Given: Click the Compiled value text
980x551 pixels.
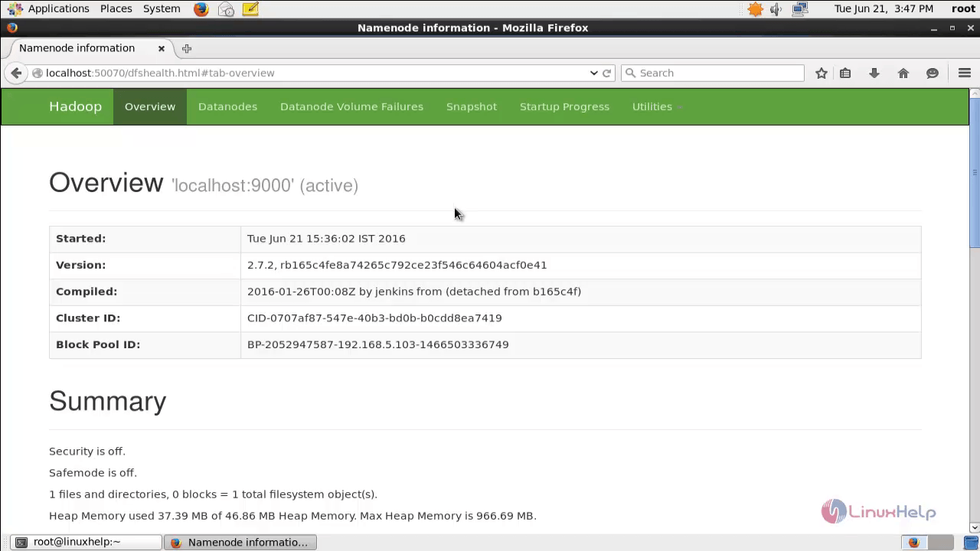Looking at the screenshot, I should tap(414, 292).
